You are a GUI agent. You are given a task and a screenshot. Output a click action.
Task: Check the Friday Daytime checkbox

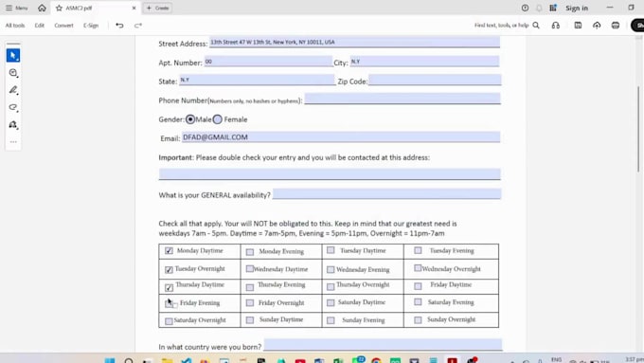[418, 286]
